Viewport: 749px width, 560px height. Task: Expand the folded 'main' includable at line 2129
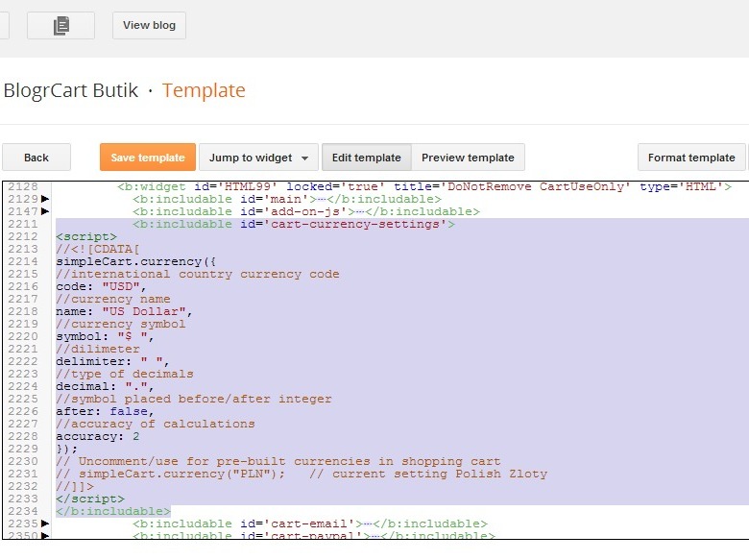(45, 199)
